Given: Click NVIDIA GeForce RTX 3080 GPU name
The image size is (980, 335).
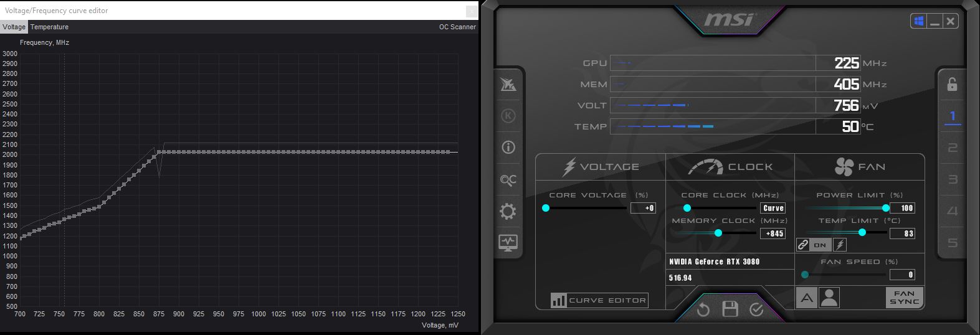Looking at the screenshot, I should [x=715, y=262].
